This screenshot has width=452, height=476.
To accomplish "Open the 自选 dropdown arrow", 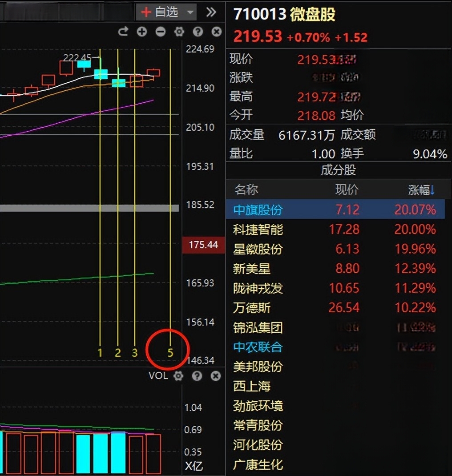I will coord(190,12).
